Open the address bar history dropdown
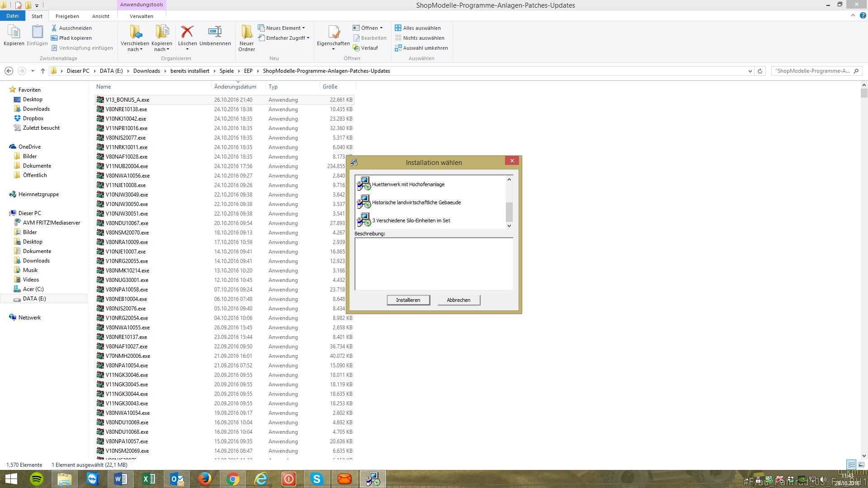This screenshot has width=868, height=488. click(750, 71)
